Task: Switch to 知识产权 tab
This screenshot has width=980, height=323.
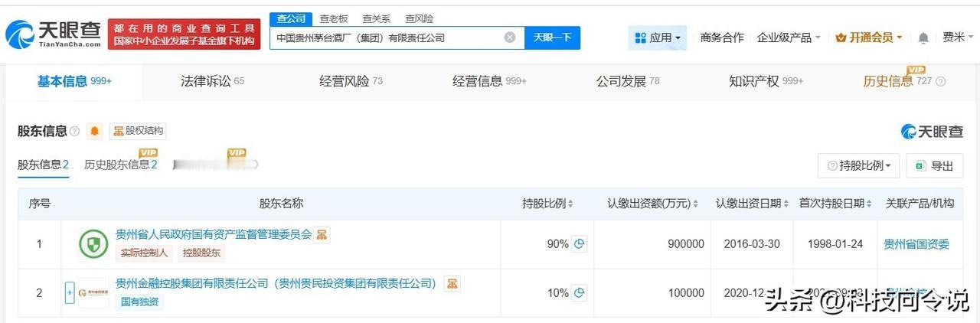Action: [x=766, y=81]
